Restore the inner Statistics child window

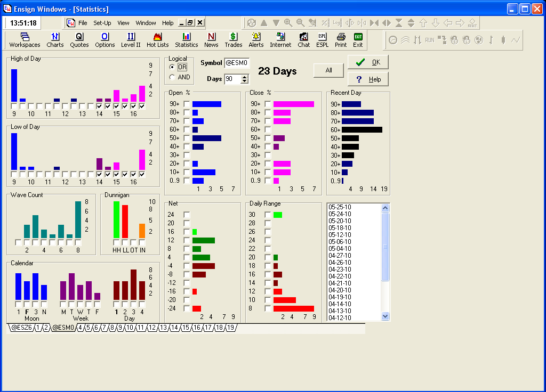pyautogui.click(x=190, y=22)
